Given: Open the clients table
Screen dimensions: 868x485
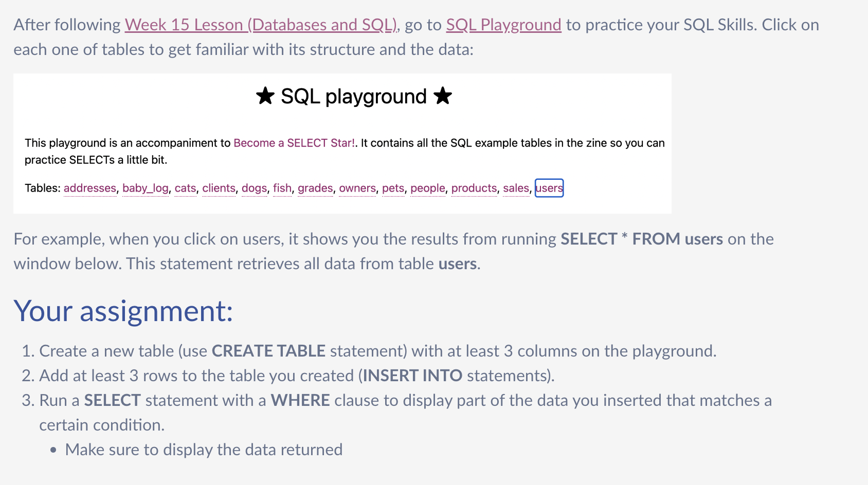Looking at the screenshot, I should pyautogui.click(x=219, y=188).
